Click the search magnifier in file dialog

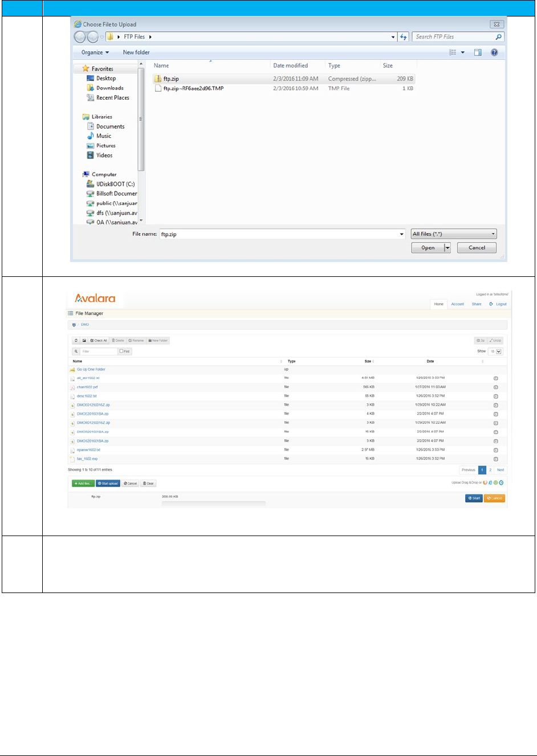click(499, 37)
